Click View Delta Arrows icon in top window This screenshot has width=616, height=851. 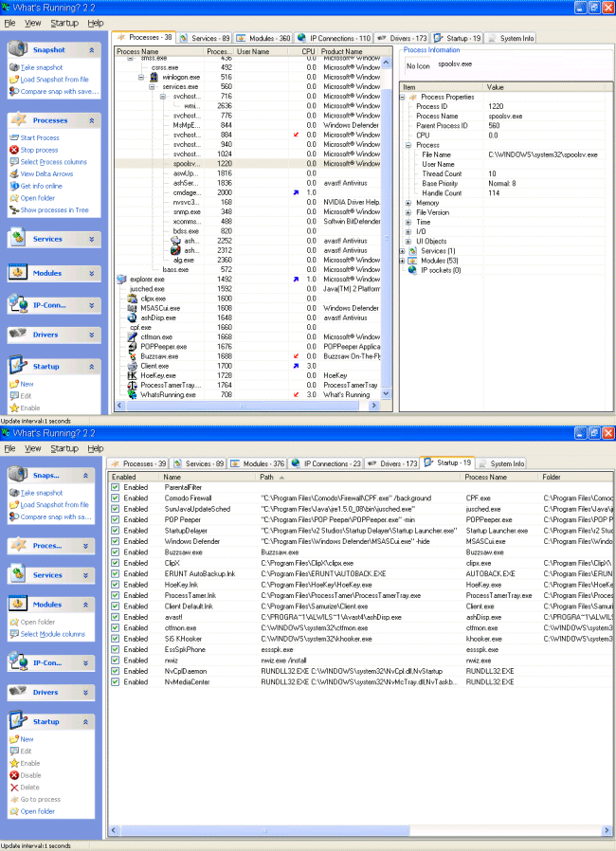14,173
